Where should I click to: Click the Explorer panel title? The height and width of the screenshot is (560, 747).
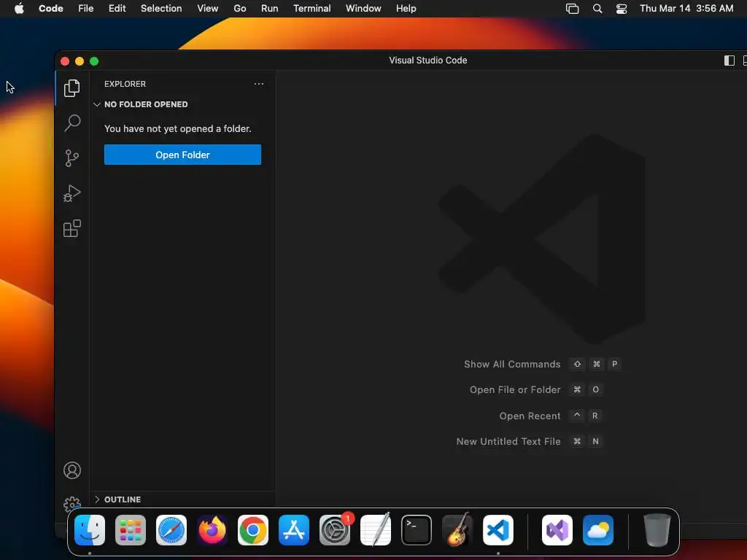(125, 84)
